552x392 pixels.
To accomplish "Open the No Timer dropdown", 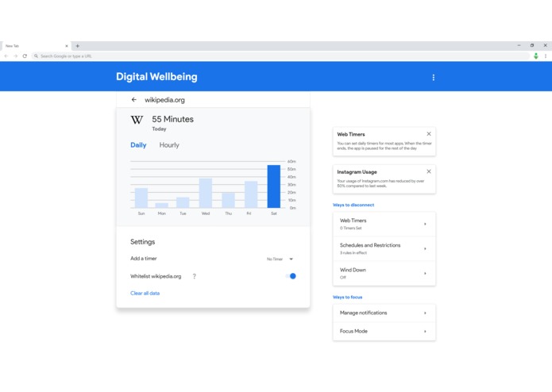I will pyautogui.click(x=280, y=259).
